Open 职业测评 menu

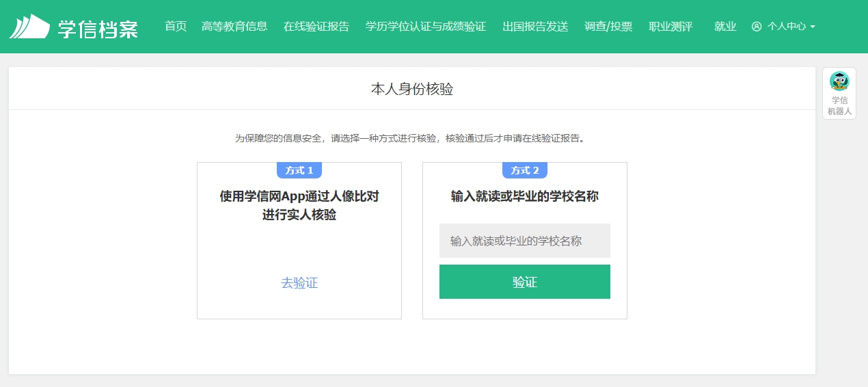pyautogui.click(x=670, y=27)
